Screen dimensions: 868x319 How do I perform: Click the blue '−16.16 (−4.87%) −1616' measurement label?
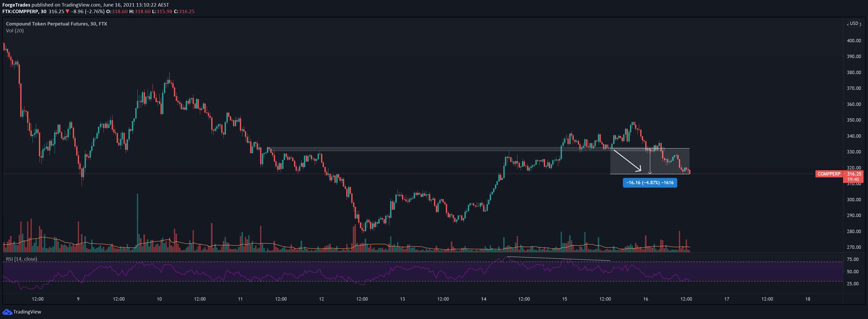coord(650,183)
